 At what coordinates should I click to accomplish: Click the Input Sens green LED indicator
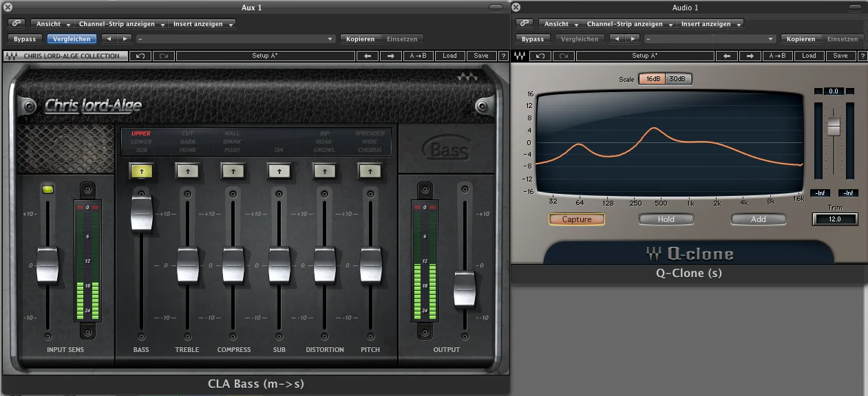pyautogui.click(x=47, y=189)
